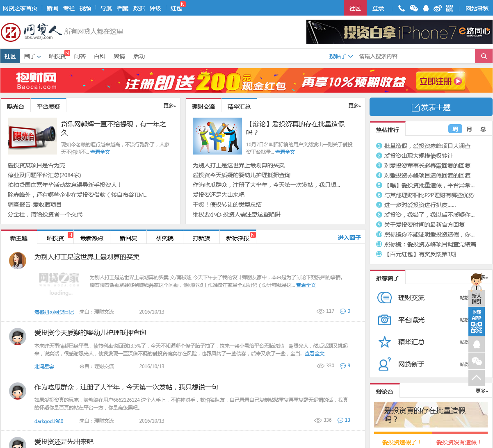The height and width of the screenshot is (448, 493).
Task: Open the 辩论台 debate image
Action: [x=431, y=414]
